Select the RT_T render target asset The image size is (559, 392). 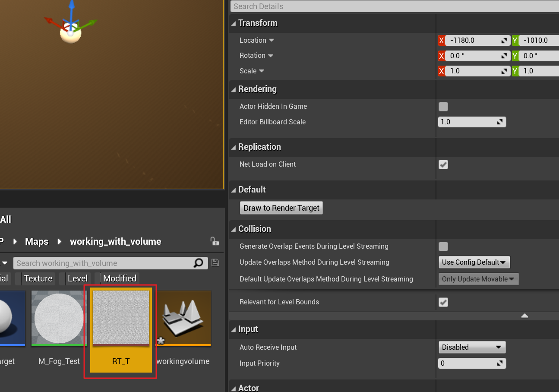(121, 331)
